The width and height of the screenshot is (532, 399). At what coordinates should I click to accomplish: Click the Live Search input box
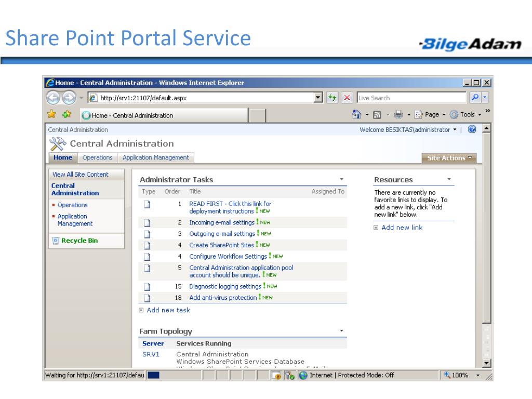pyautogui.click(x=411, y=98)
